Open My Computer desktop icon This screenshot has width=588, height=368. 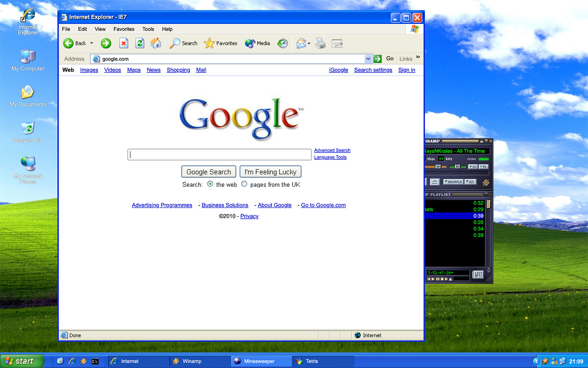[x=28, y=60]
